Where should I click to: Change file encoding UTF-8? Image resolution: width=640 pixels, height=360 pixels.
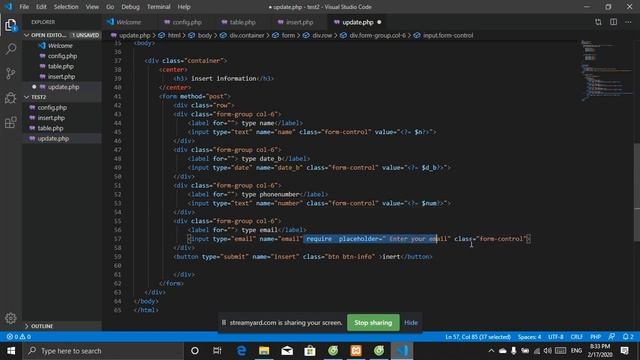point(556,337)
